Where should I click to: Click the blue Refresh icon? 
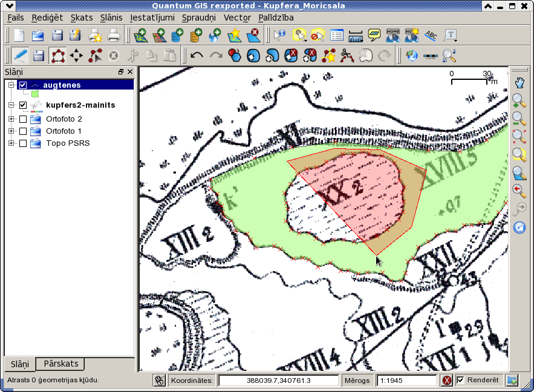point(519,227)
